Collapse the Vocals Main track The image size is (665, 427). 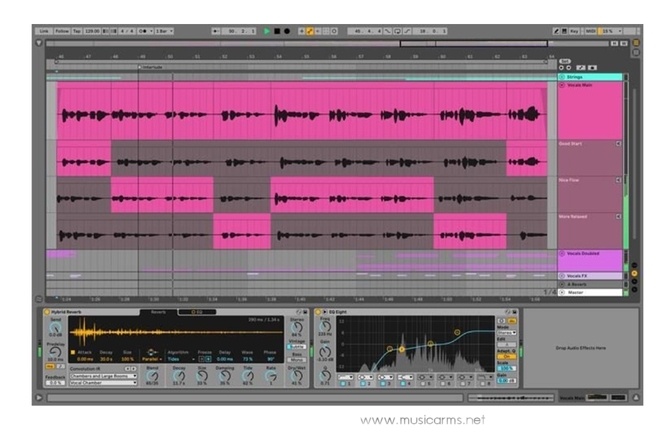click(562, 86)
